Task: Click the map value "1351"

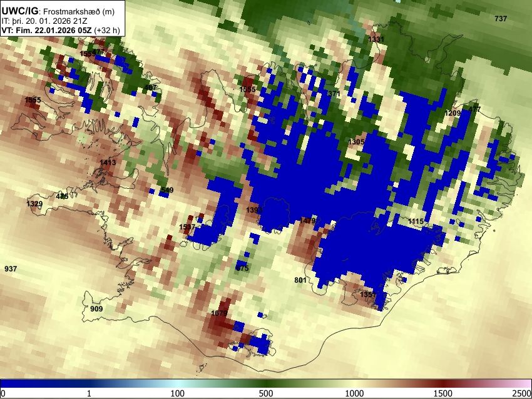Action: pos(368,295)
